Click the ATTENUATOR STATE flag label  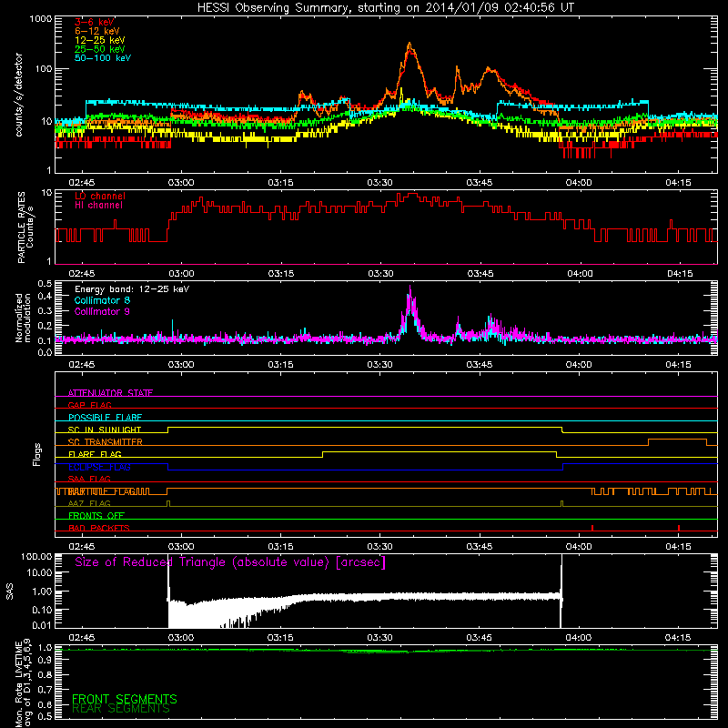110,393
